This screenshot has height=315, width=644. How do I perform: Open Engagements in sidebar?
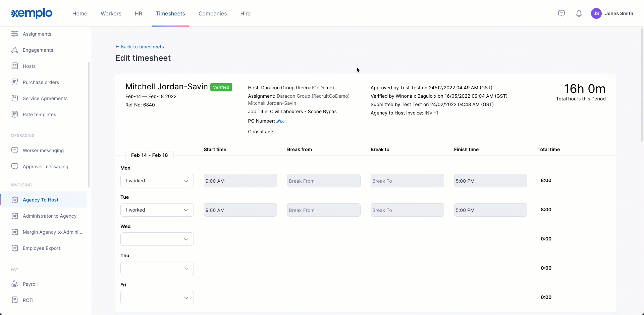pyautogui.click(x=38, y=50)
